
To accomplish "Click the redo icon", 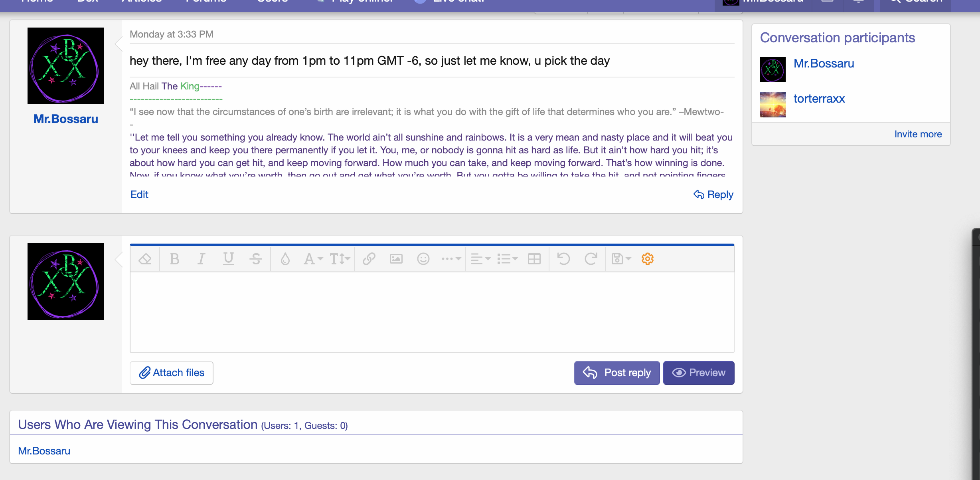I will [591, 259].
